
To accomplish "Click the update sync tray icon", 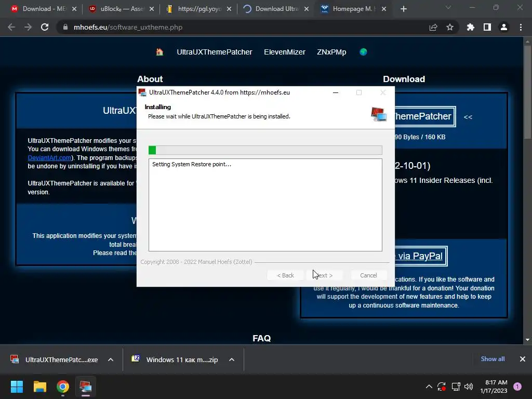I will (442, 387).
